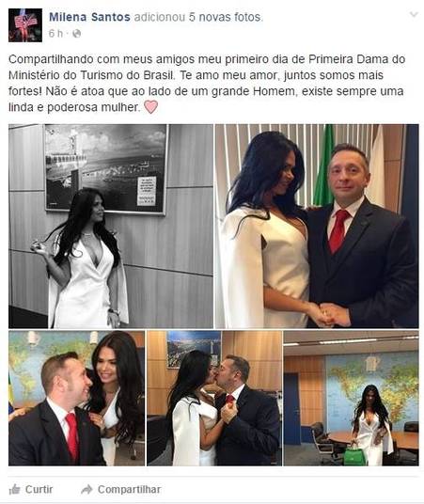
Task: Open post options chevron at top right
Action: (x=414, y=14)
